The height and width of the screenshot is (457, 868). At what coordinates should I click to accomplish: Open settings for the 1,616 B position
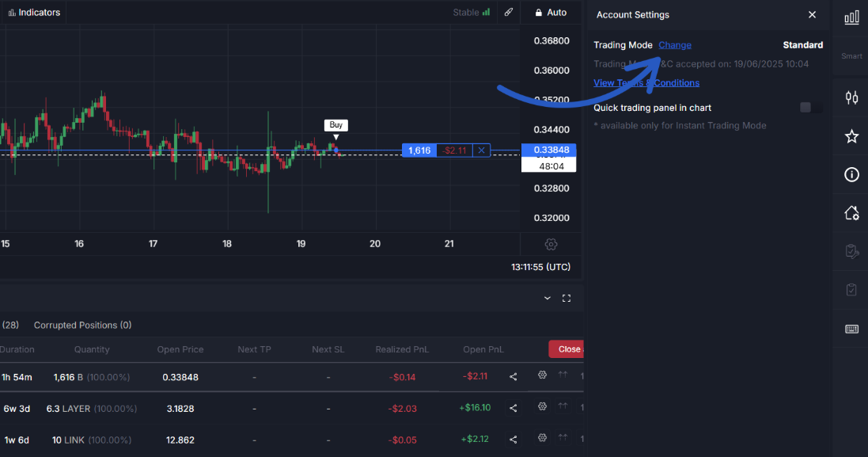coord(542,375)
